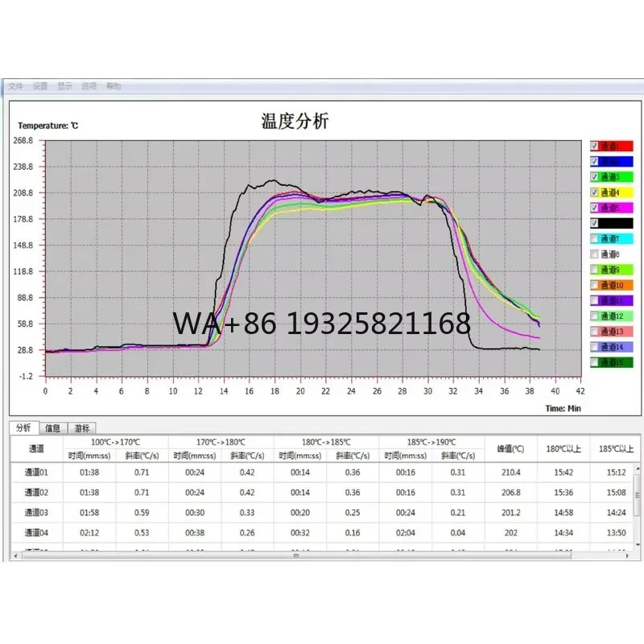Screen dimensions: 644x644
Task: Click the 0.04 slope cell in 通道04 row
Action: [x=457, y=533]
